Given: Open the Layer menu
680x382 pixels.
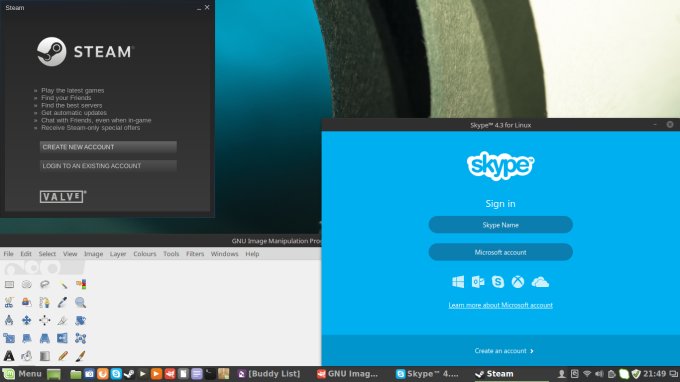Looking at the screenshot, I should coord(118,254).
